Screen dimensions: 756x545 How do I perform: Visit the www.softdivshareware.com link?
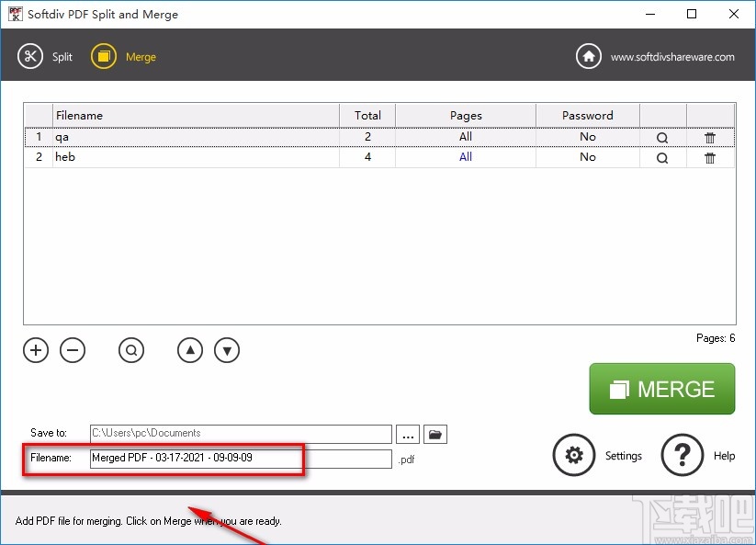672,57
